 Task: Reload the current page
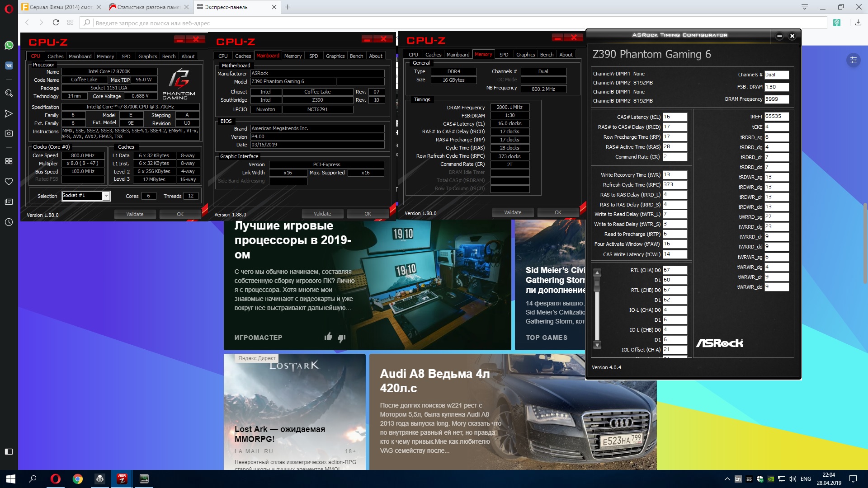point(56,23)
